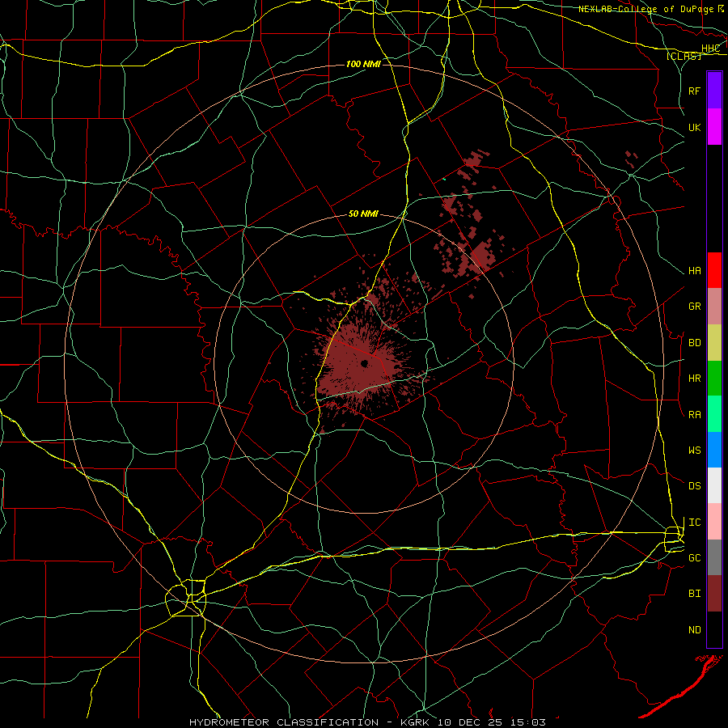Click the 'UK' legend label
Image resolution: width=728 pixels, height=728 pixels.
pyautogui.click(x=695, y=127)
